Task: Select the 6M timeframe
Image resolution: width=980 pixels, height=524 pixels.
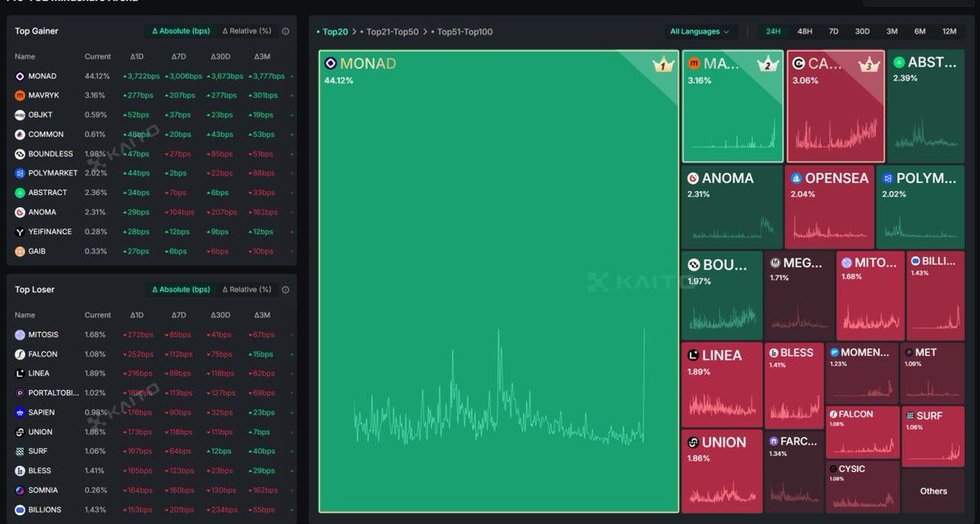Action: tap(920, 32)
